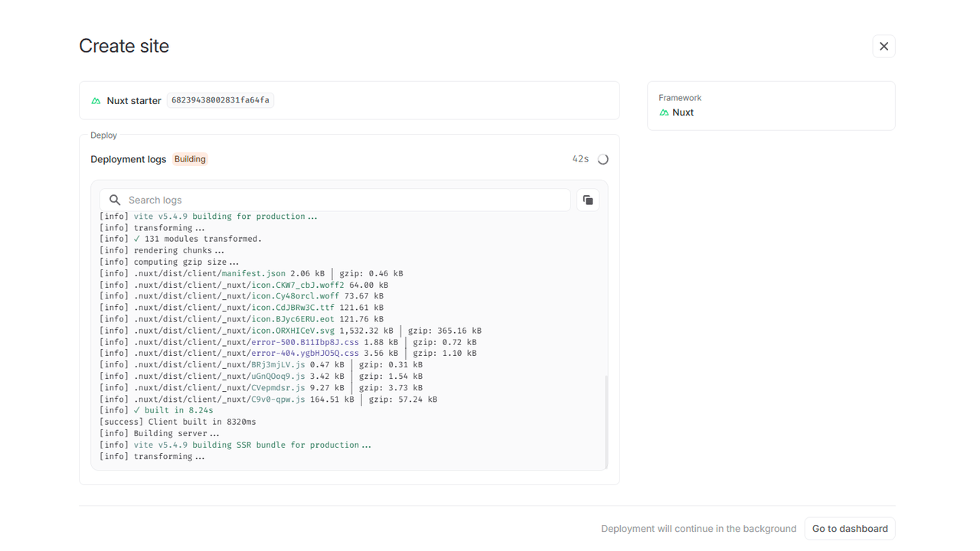
Task: Go to dashboard
Action: point(849,529)
